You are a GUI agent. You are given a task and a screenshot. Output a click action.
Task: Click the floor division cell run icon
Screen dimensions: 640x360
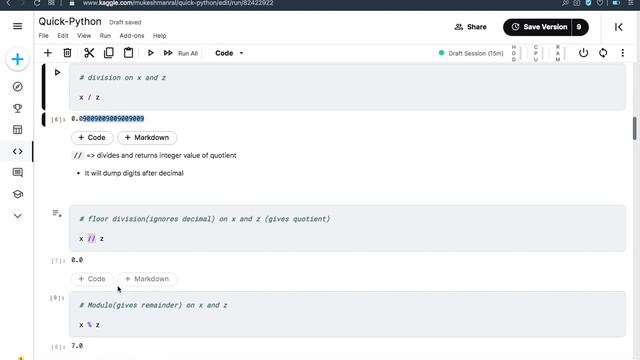(x=57, y=213)
